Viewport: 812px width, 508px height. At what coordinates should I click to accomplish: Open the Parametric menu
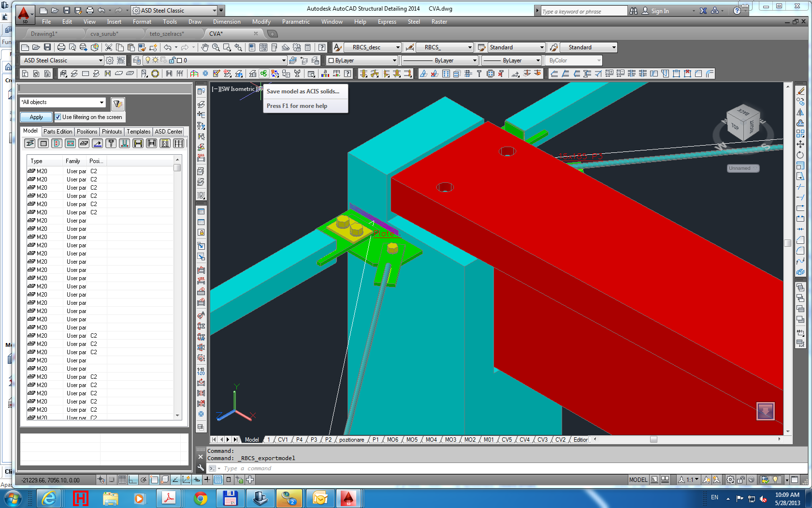pyautogui.click(x=295, y=22)
